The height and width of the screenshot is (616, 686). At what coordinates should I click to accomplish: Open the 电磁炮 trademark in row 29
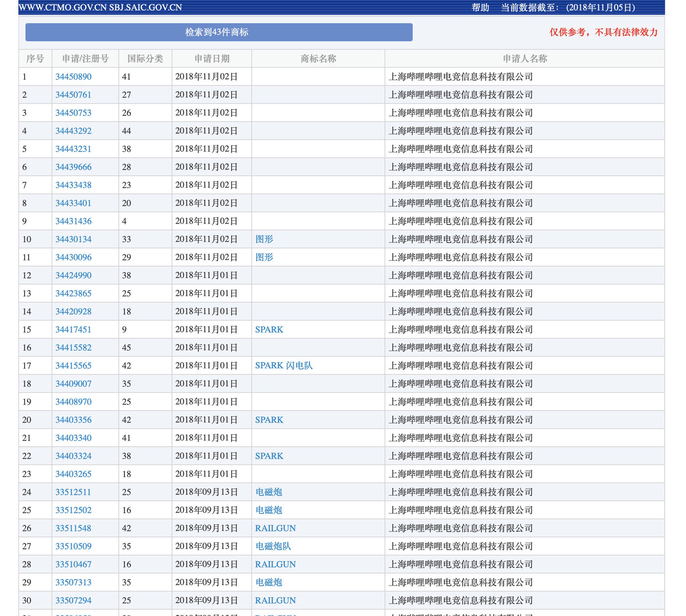pos(269,582)
